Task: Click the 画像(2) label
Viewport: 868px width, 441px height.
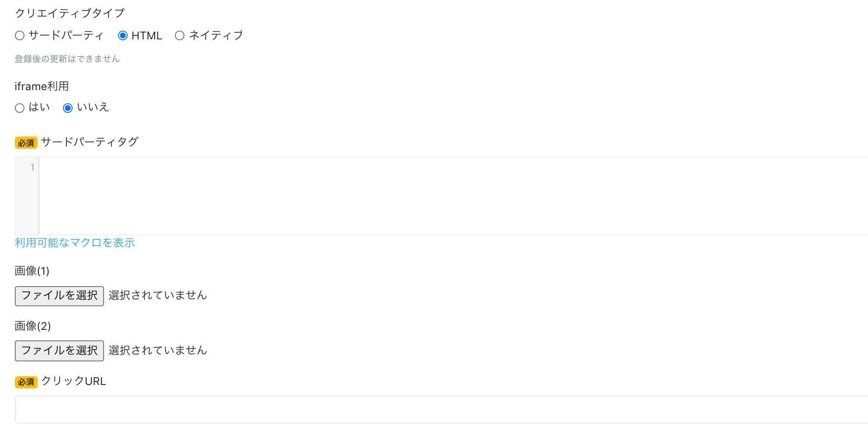Action: [32, 325]
